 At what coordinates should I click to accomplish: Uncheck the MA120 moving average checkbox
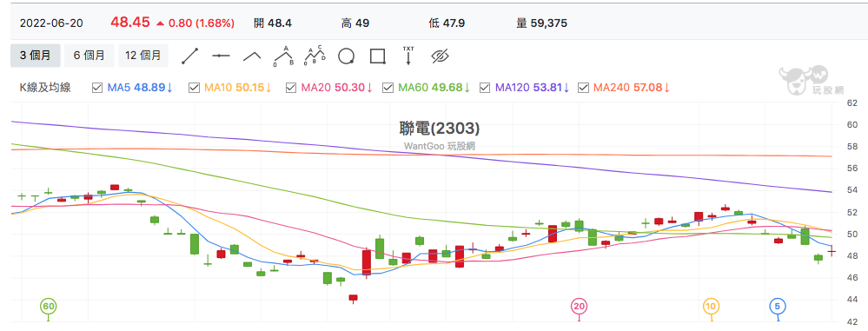tap(484, 88)
